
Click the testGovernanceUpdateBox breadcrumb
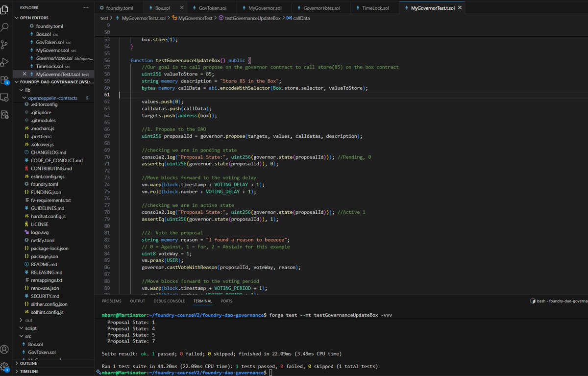click(249, 18)
